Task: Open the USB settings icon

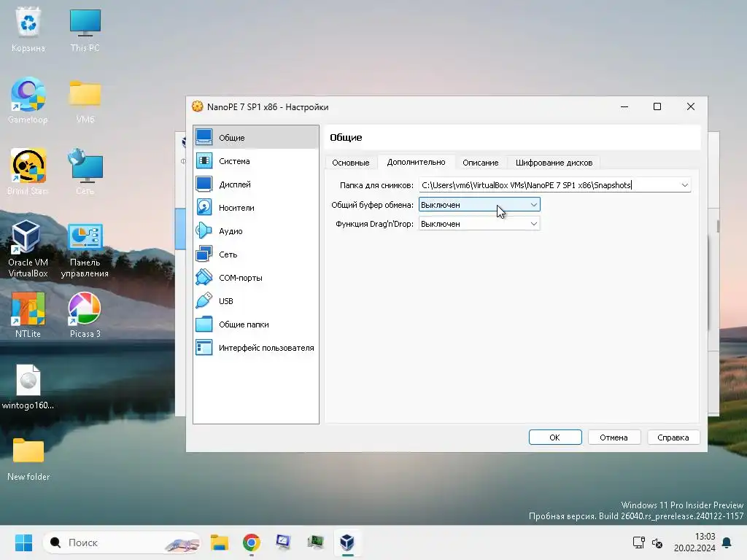Action: click(204, 300)
